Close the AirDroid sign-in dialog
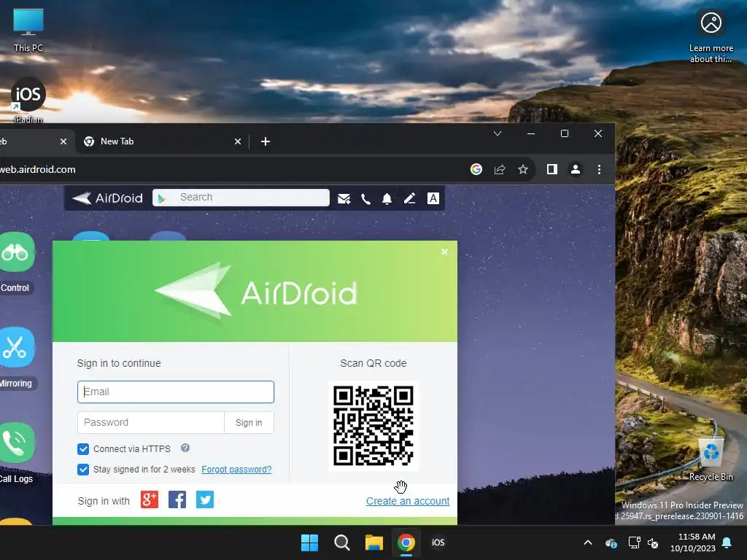Screen dimensions: 747x560 click(444, 252)
